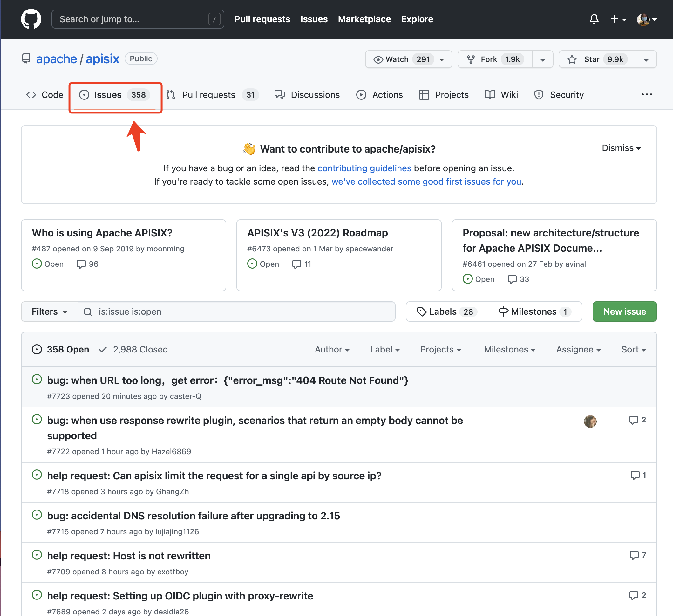Open issue about response rewrite plugin empty body
673x616 pixels.
tap(255, 428)
